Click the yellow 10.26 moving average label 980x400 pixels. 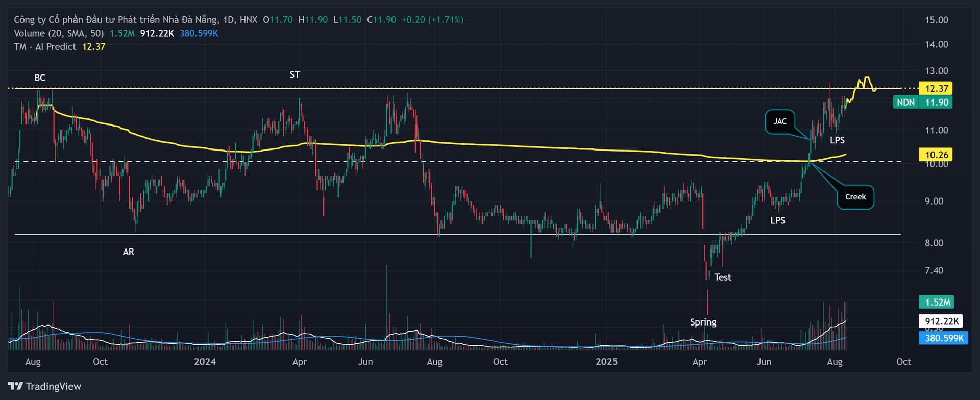point(936,155)
